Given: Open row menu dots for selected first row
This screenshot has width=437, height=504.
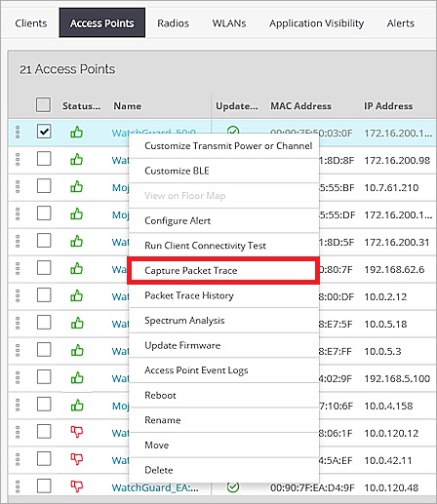Looking at the screenshot, I should (18, 133).
